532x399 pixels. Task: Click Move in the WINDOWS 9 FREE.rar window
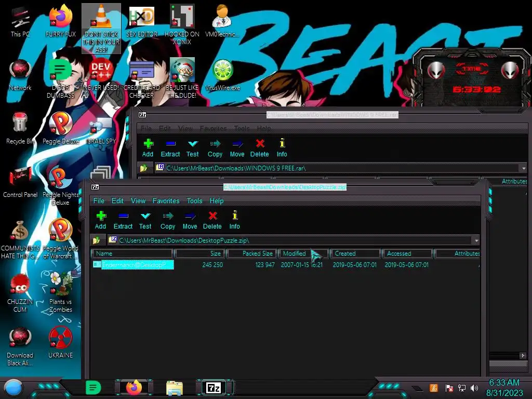(x=237, y=148)
